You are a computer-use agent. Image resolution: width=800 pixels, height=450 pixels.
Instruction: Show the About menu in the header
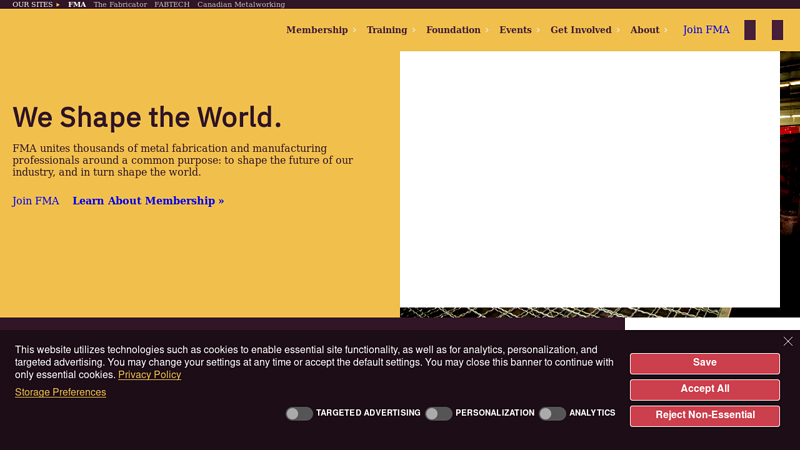click(x=645, y=30)
